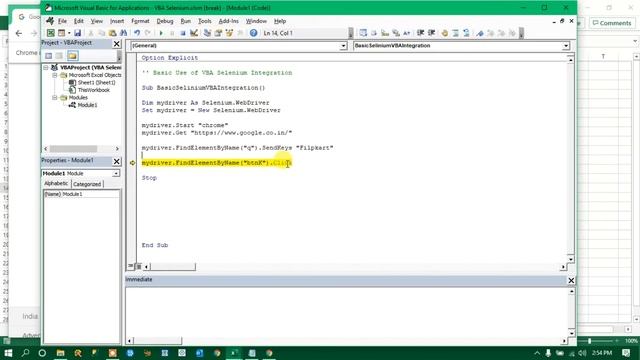Viewport: 640px width, 360px height.
Task: Open the Add-Ins menu
Action: (229, 21)
